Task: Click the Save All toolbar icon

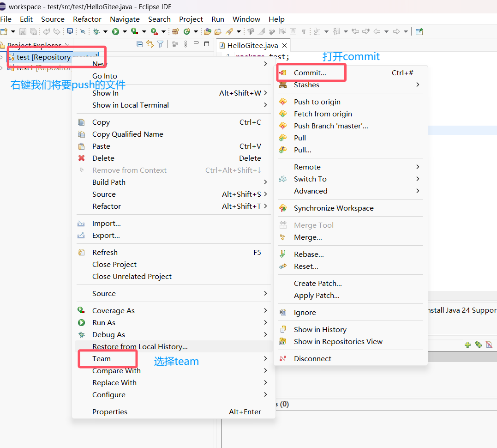Action: point(33,31)
